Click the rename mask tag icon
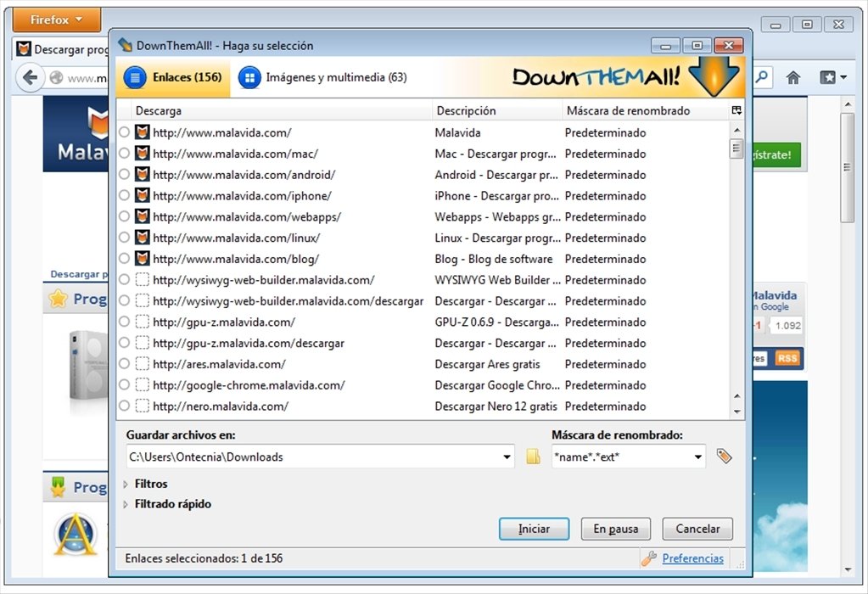This screenshot has height=594, width=868. (x=724, y=457)
